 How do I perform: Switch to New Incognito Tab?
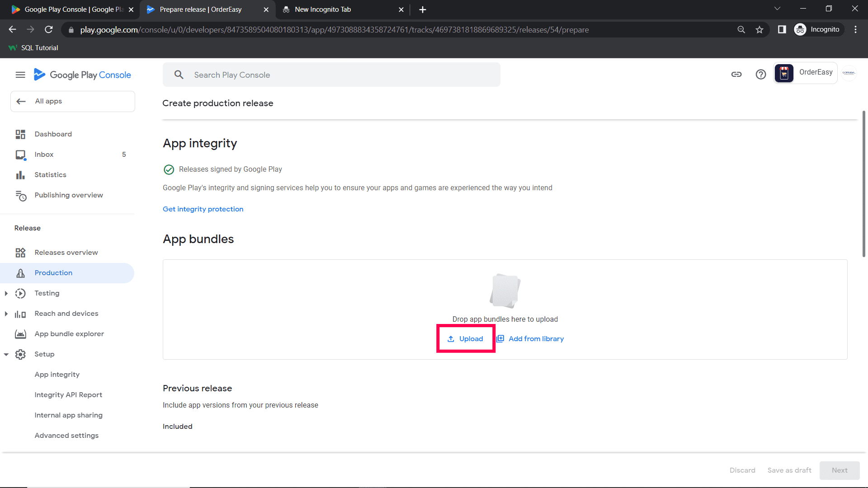click(x=323, y=9)
